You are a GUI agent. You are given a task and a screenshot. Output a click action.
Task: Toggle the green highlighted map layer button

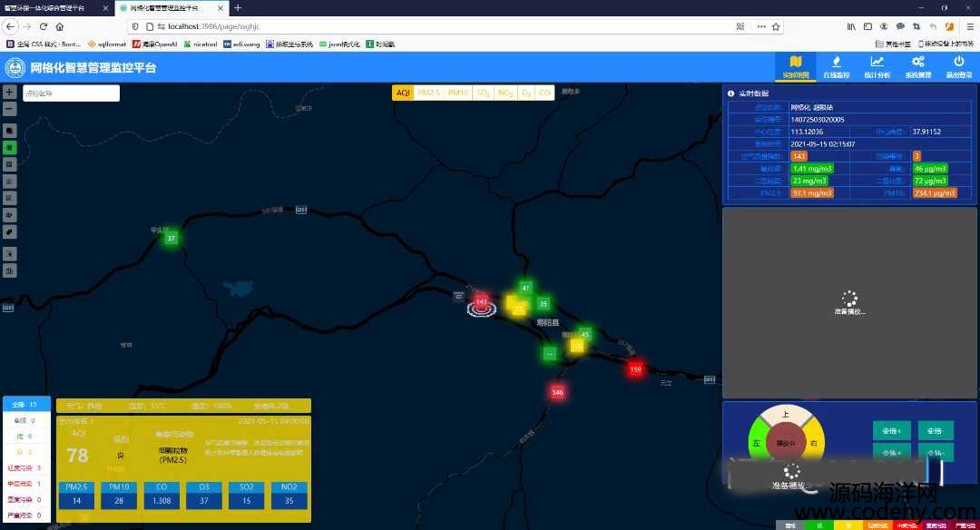pyautogui.click(x=10, y=147)
